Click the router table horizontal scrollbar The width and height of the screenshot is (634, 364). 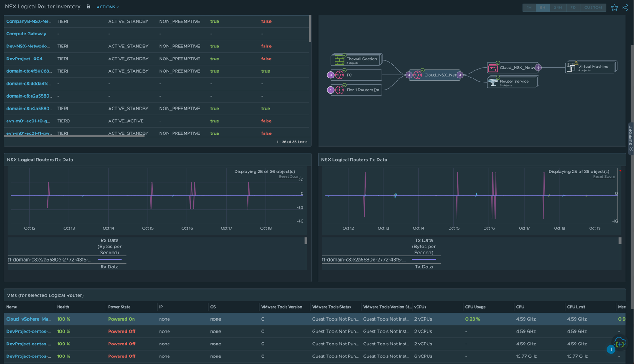75,136
